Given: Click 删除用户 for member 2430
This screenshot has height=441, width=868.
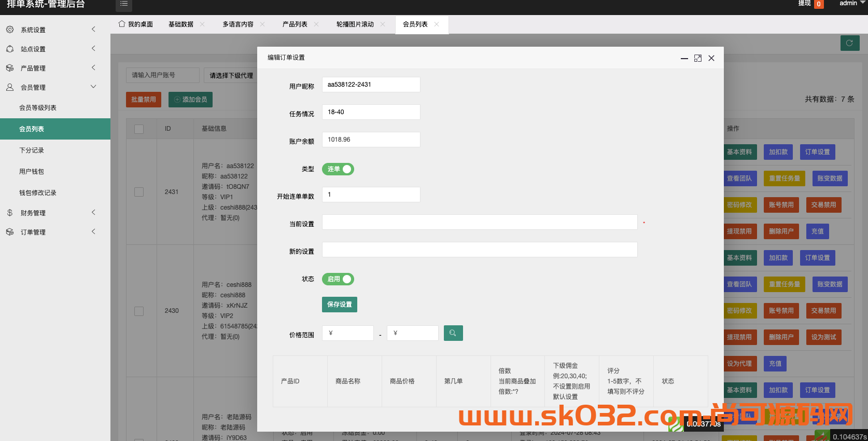Looking at the screenshot, I should 781,337.
